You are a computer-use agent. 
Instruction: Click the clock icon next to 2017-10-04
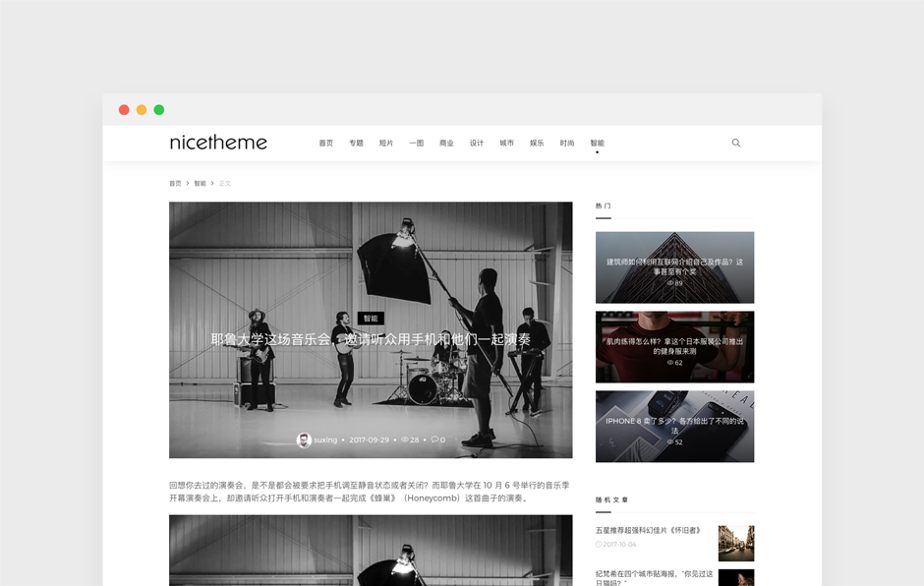(598, 544)
